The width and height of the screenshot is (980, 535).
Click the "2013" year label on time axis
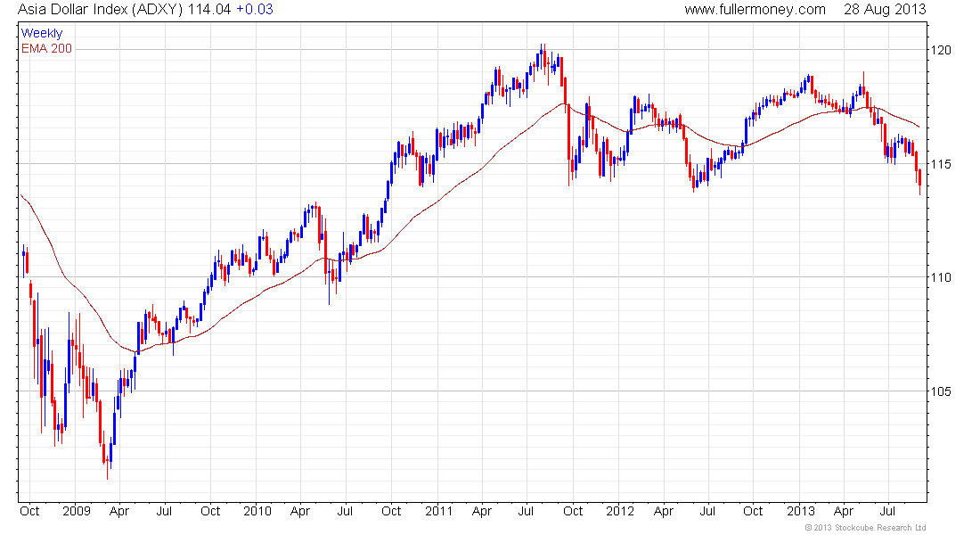[x=801, y=511]
